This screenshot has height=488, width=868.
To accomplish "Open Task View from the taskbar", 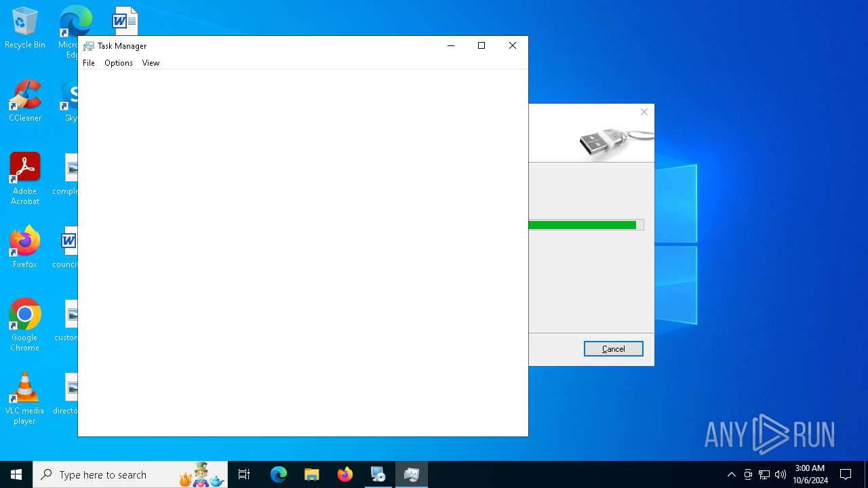I will pyautogui.click(x=244, y=474).
